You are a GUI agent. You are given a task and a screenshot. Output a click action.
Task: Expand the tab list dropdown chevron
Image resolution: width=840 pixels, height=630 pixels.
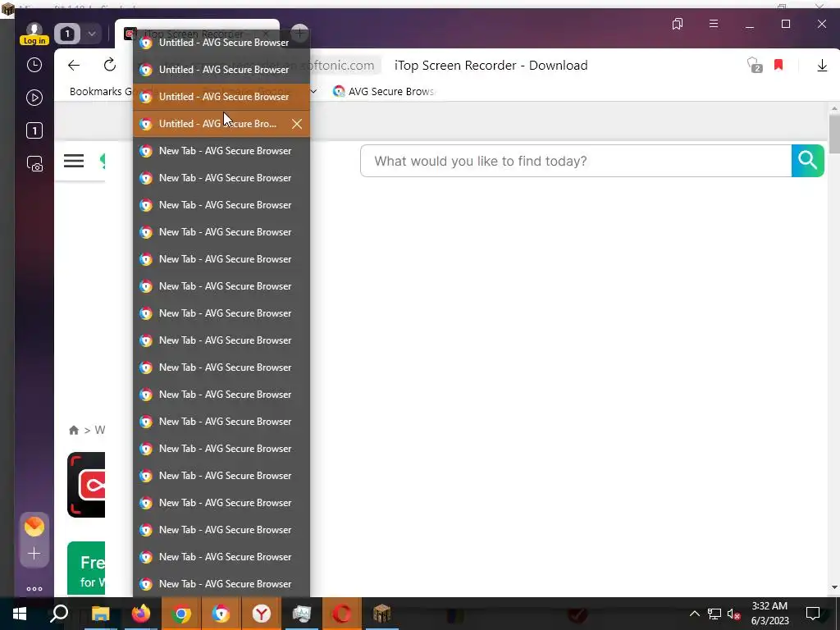(x=92, y=34)
